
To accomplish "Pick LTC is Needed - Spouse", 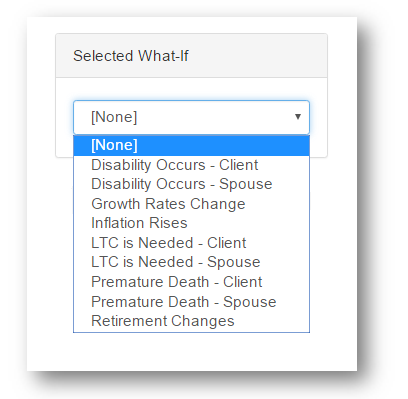I will [x=191, y=262].
